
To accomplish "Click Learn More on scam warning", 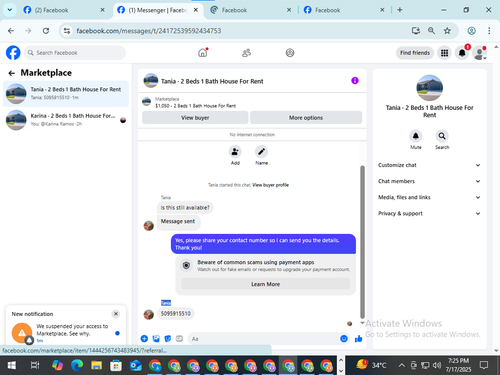I will pyautogui.click(x=265, y=284).
